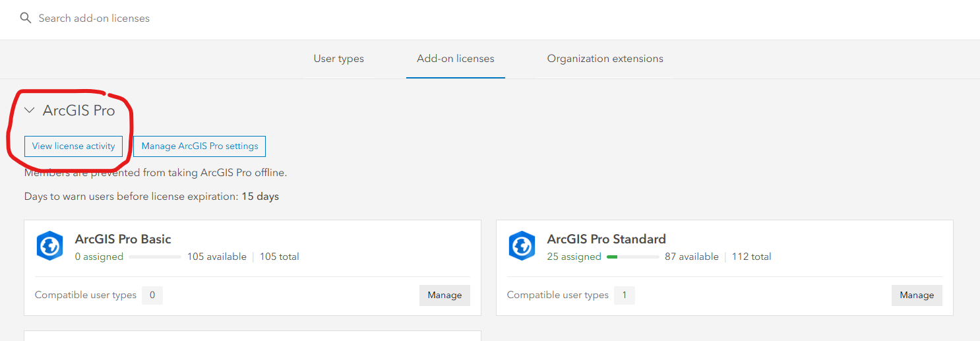Click the '25 assigned' text
980x341 pixels.
[x=574, y=257]
